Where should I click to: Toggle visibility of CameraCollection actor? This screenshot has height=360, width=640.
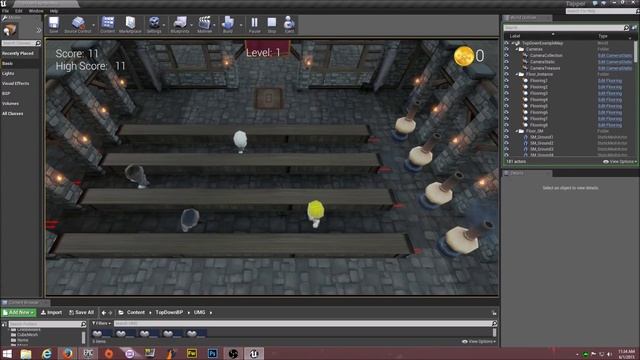pos(507,56)
